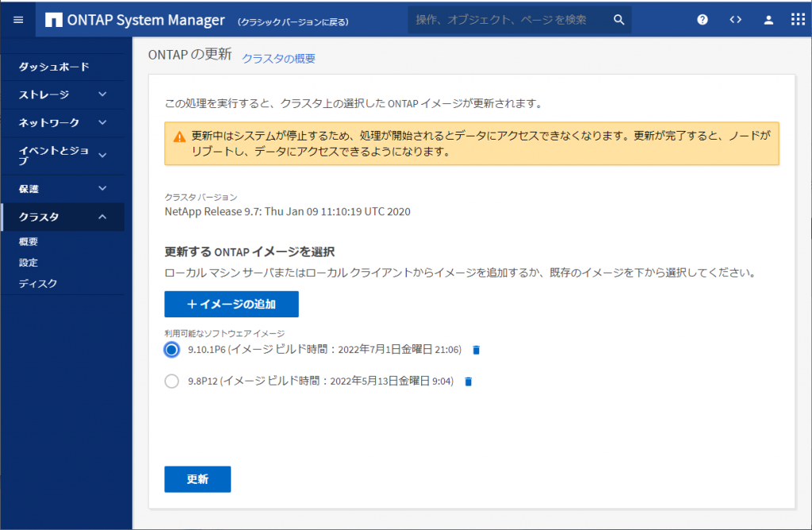Open the user account icon
Image resolution: width=812 pixels, height=530 pixels.
point(768,20)
